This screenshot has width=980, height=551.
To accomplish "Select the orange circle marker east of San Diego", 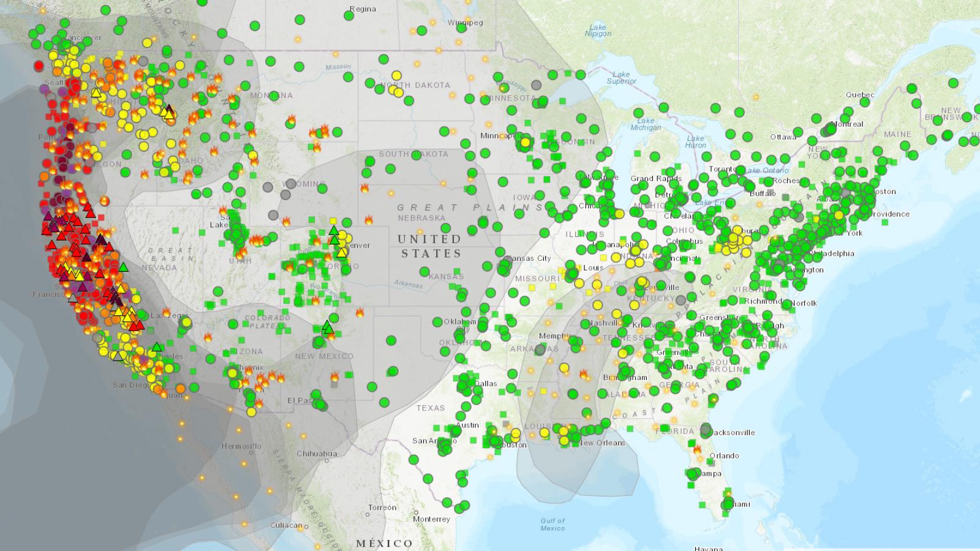I will click(x=181, y=388).
